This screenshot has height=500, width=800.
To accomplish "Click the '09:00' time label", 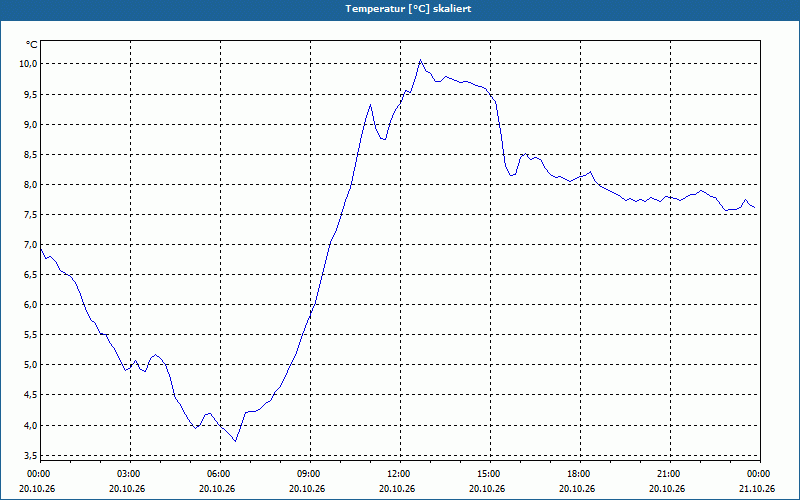I will tap(310, 474).
